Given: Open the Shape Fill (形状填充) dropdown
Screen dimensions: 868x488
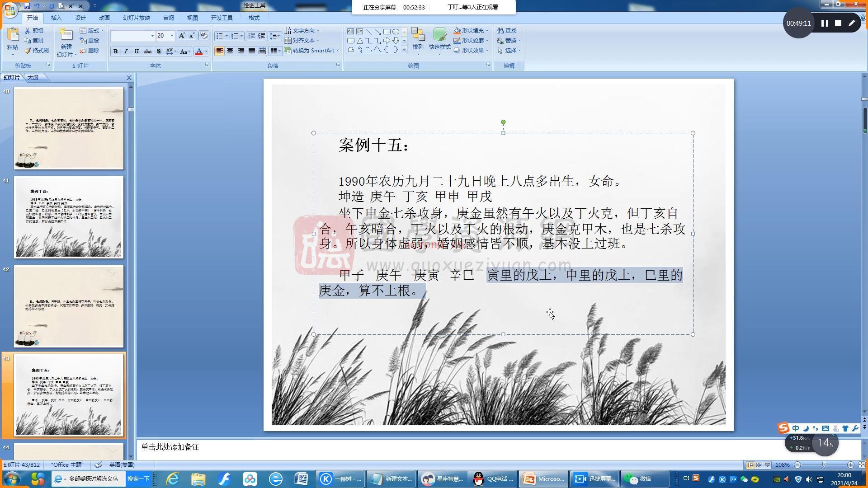Looking at the screenshot, I should pyautogui.click(x=471, y=30).
